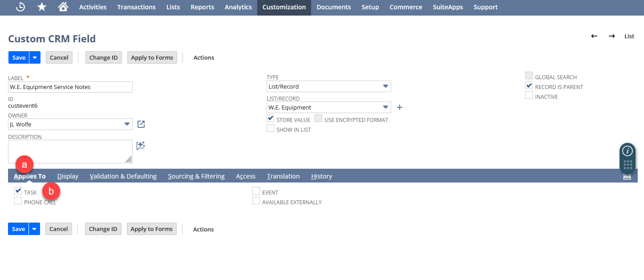The height and width of the screenshot is (280, 644).
Task: Open owner record via external link icon
Action: tap(141, 124)
